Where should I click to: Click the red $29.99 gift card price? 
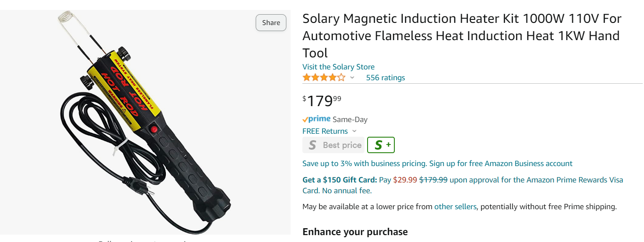pos(405,180)
